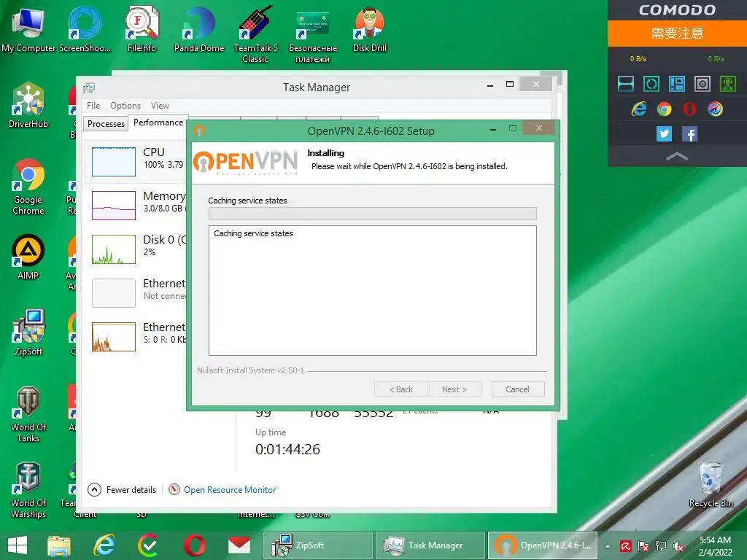Open the ZipSoft desktop shortcut
Screen dimensions: 747x560
[28, 332]
